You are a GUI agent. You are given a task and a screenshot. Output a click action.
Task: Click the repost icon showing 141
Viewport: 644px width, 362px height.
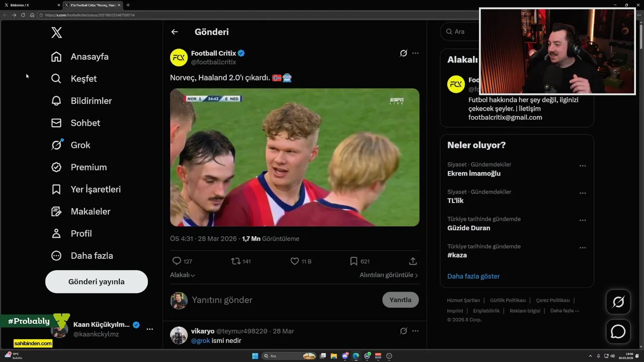(235, 261)
